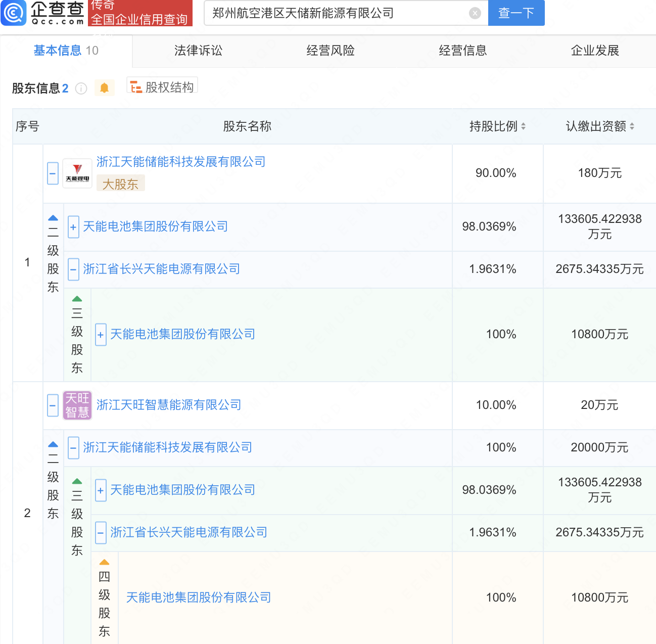Click the info icon beside 股东信息
The height and width of the screenshot is (644, 656).
point(81,88)
